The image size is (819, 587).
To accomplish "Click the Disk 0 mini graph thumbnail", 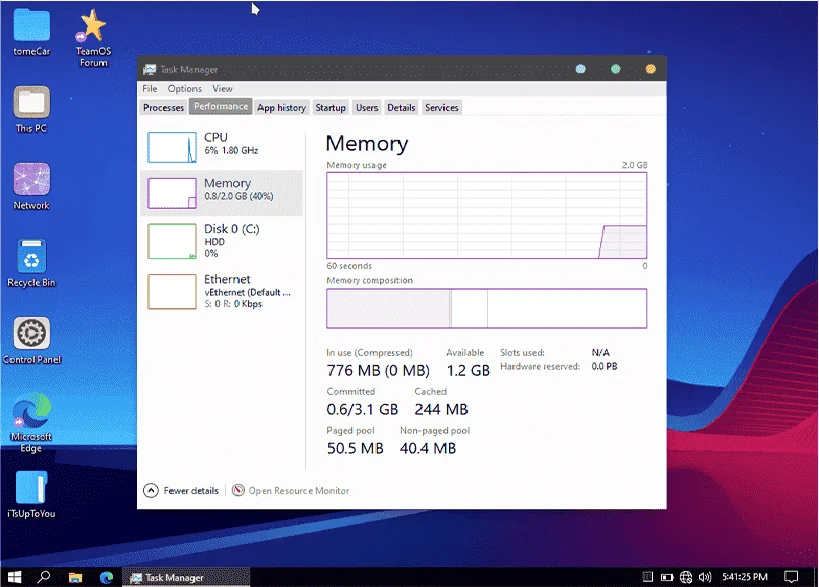I will (172, 241).
